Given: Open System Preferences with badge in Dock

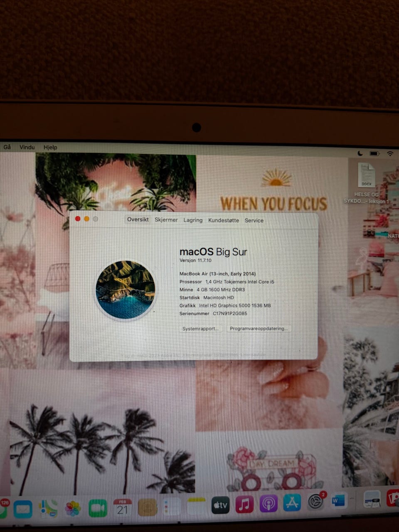Looking at the screenshot, I should point(317,501).
